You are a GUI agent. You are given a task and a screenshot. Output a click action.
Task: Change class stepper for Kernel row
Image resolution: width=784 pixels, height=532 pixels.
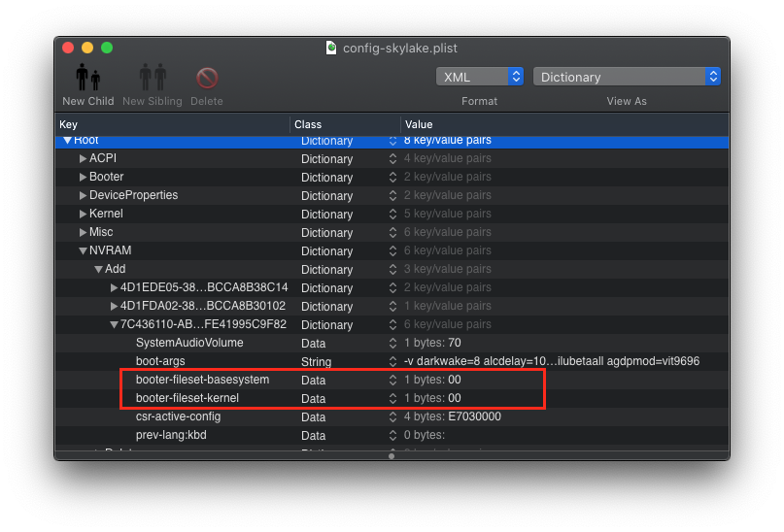click(x=392, y=215)
